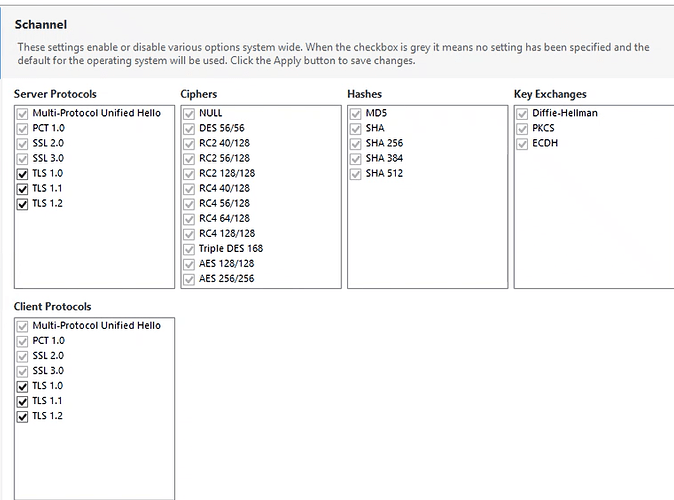Select the Triple DES 168 cipher checkbox
The width and height of the screenshot is (674, 500).
point(190,249)
